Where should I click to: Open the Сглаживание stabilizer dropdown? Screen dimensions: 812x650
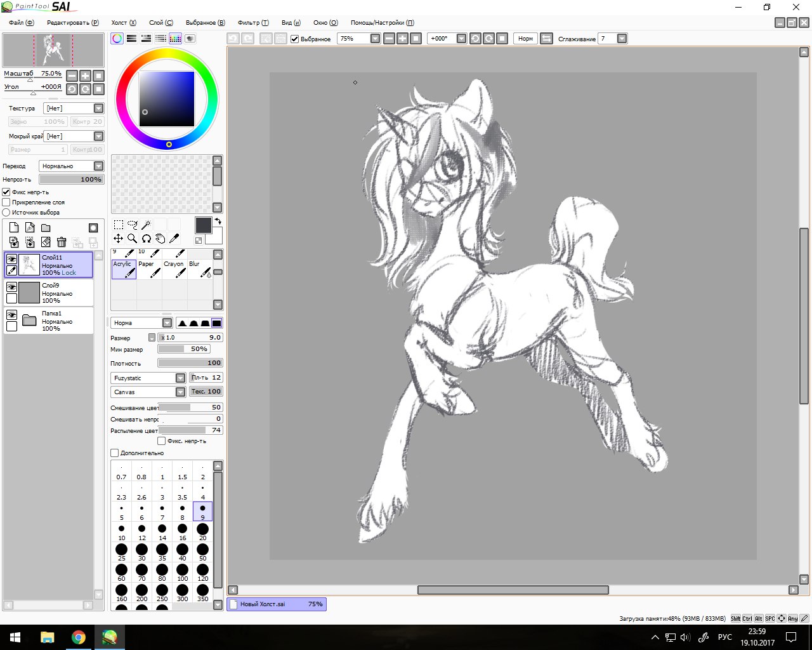(613, 39)
